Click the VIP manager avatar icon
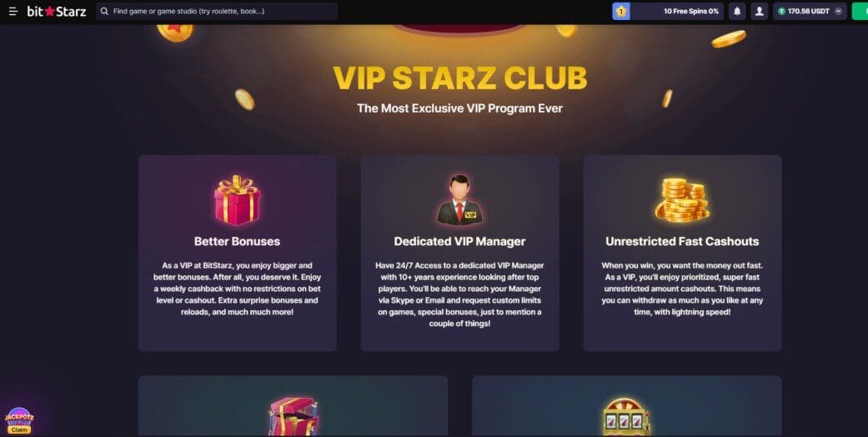Image resolution: width=868 pixels, height=437 pixels. tap(459, 200)
